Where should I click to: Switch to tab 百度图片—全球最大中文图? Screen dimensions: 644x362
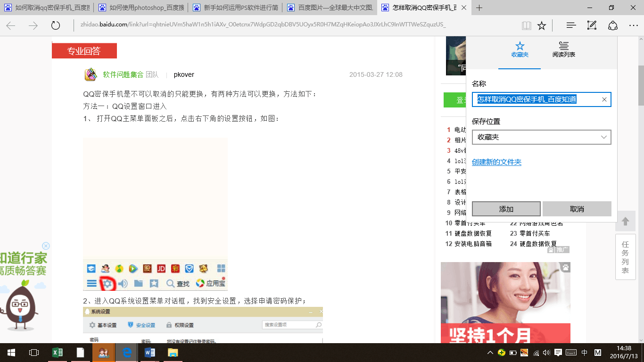click(330, 8)
